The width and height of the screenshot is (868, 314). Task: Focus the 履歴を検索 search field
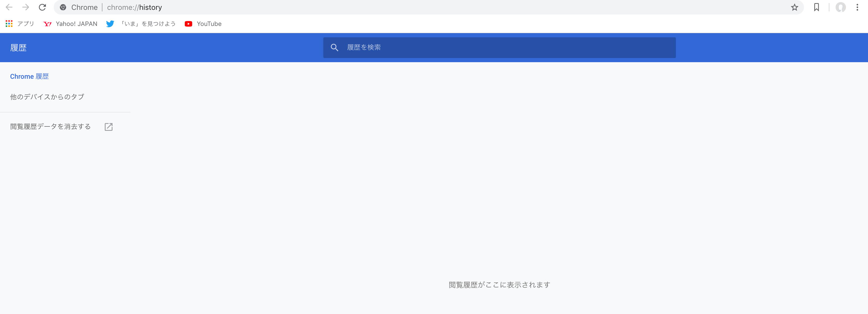point(499,47)
